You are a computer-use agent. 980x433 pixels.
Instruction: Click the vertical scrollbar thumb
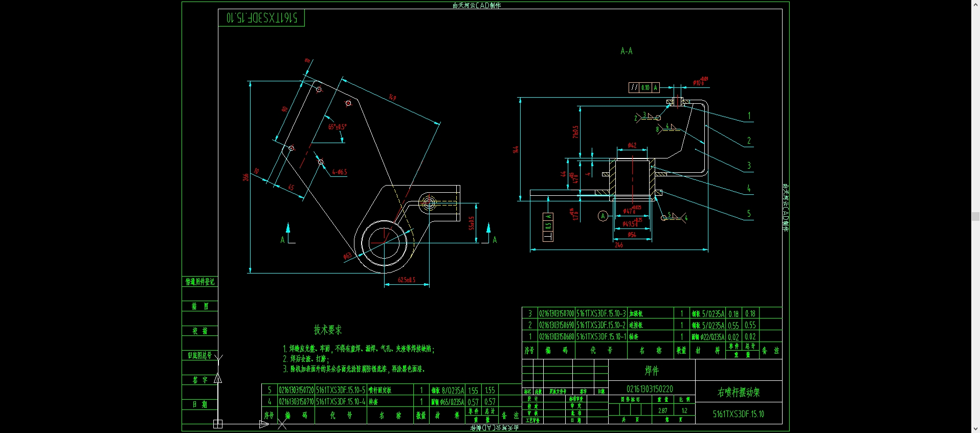tap(975, 216)
